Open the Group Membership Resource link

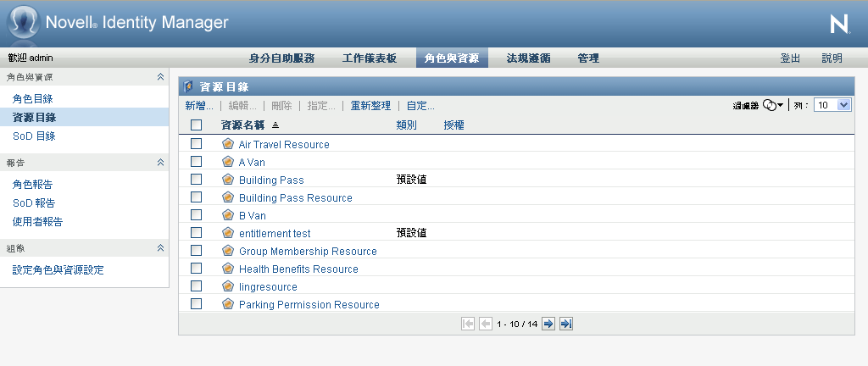[x=308, y=251]
